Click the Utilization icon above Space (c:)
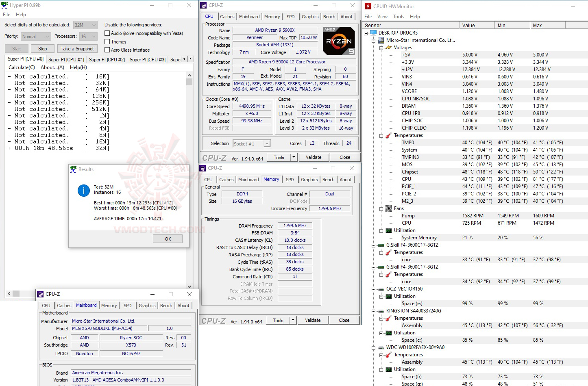588x386 pixels. click(389, 333)
